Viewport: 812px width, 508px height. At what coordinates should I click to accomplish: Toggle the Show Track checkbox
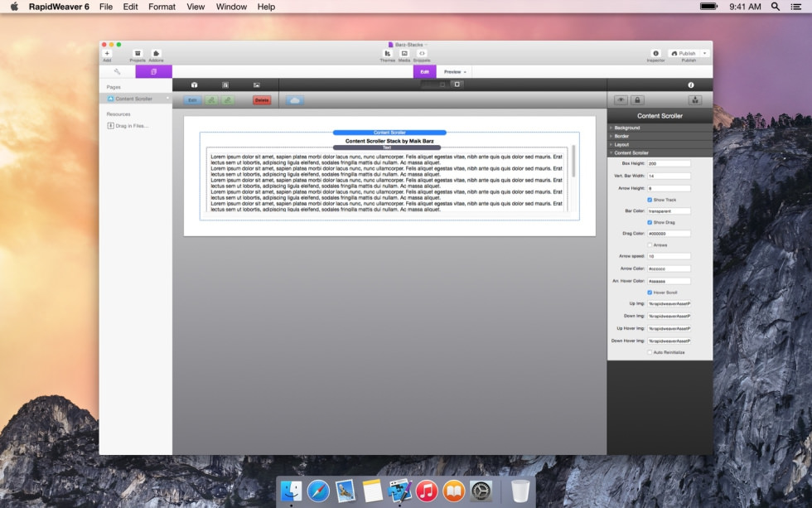[650, 200]
